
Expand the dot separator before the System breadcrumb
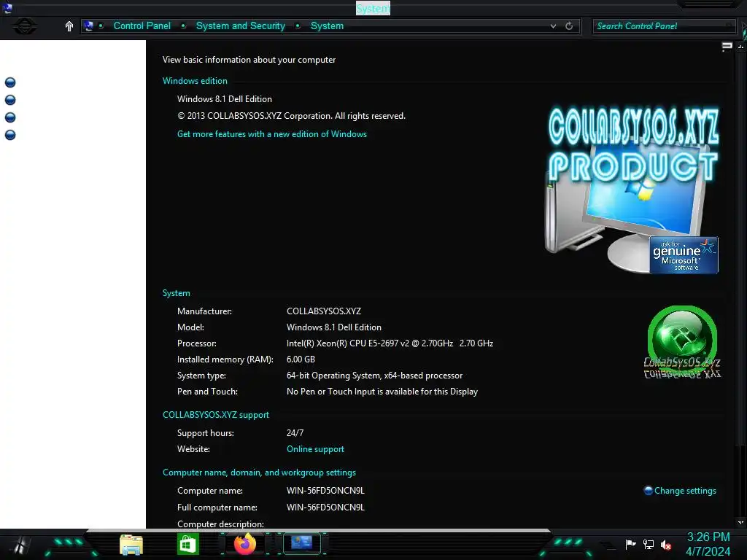coord(298,26)
